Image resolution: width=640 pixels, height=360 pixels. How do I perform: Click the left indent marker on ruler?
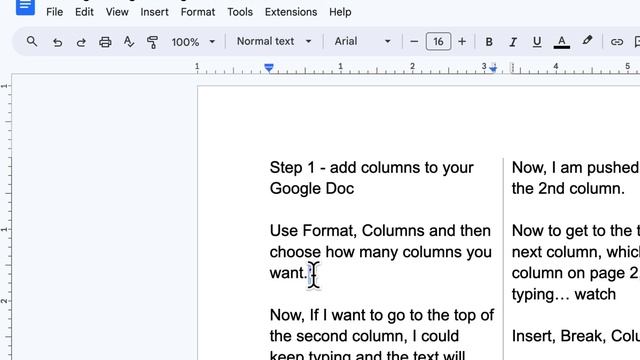[269, 68]
